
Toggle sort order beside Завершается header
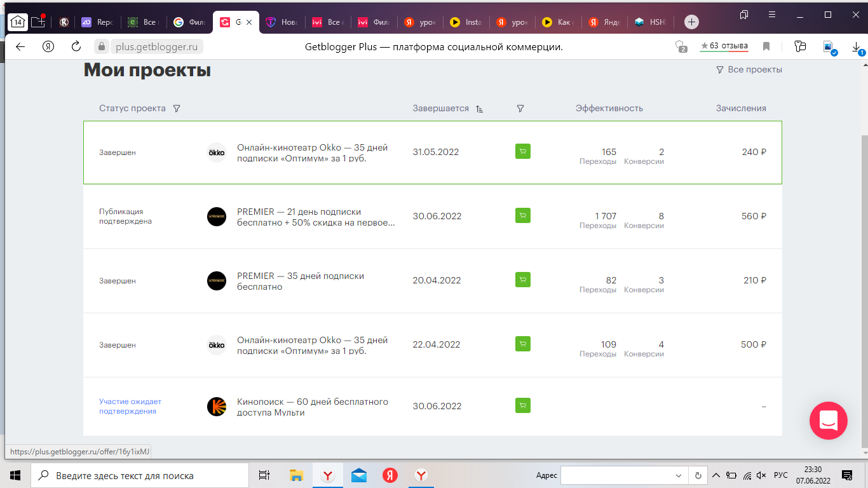coord(479,109)
